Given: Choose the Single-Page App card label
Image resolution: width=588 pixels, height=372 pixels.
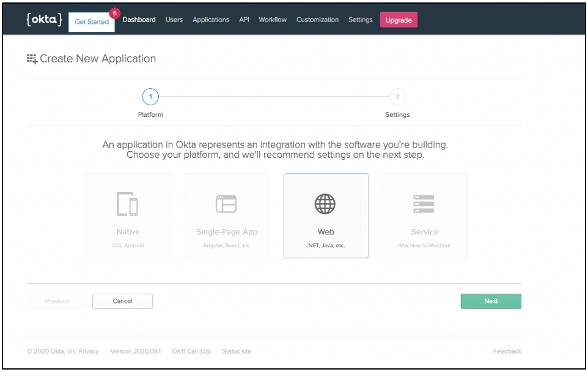Looking at the screenshot, I should pyautogui.click(x=227, y=232).
